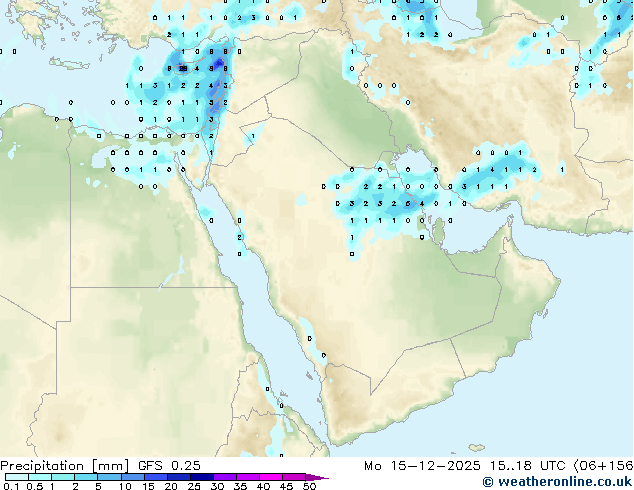This screenshot has width=634, height=490.
Task: Click the 'Mo 15-12-2025' date text
Action: (422, 466)
